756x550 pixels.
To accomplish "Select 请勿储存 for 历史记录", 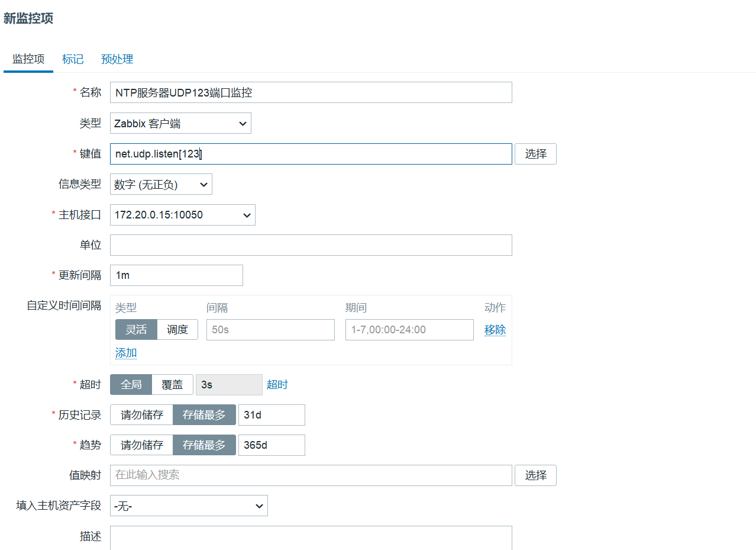I will (x=141, y=415).
